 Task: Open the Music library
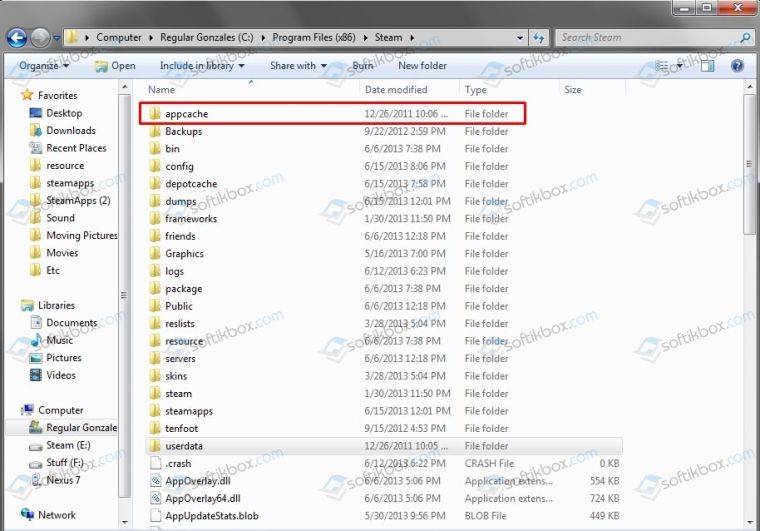point(51,340)
